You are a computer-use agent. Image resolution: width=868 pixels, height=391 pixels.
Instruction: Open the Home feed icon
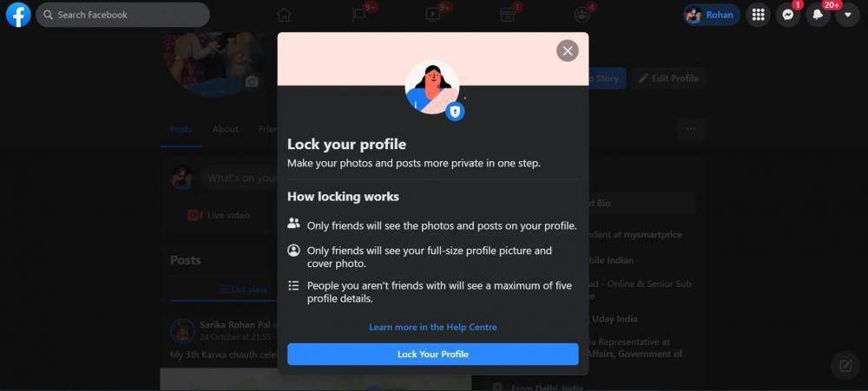tap(284, 15)
